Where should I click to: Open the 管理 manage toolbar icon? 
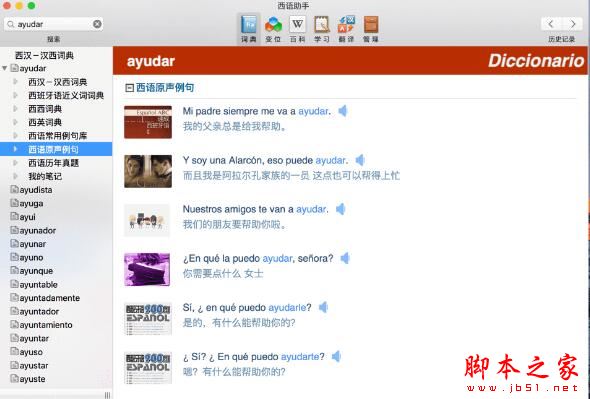371,29
